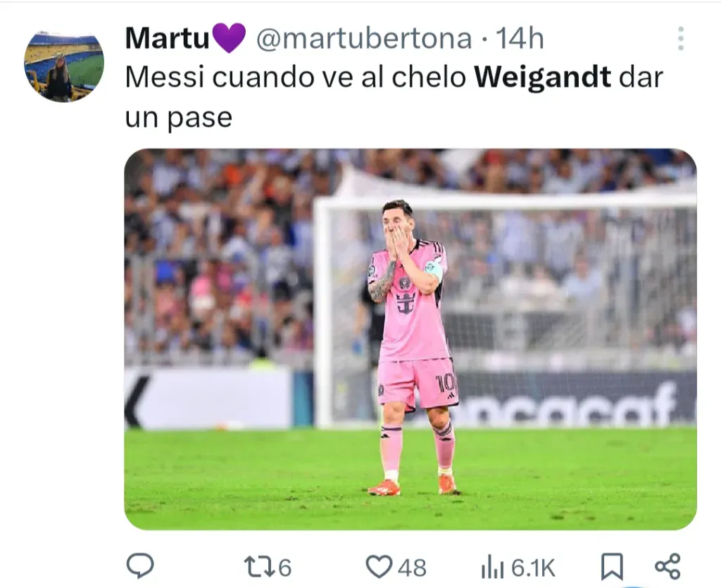Select the bold word Weigandt
The image size is (721, 588).
click(543, 77)
